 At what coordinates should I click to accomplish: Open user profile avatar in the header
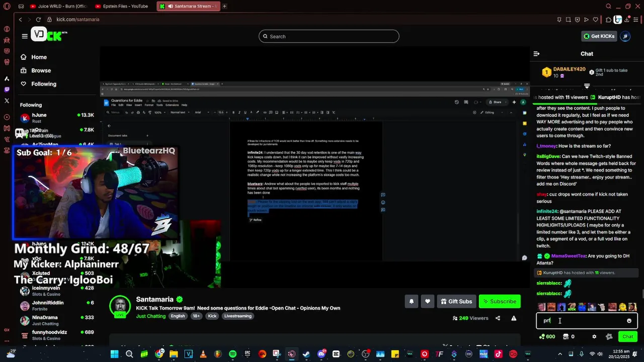pyautogui.click(x=625, y=36)
